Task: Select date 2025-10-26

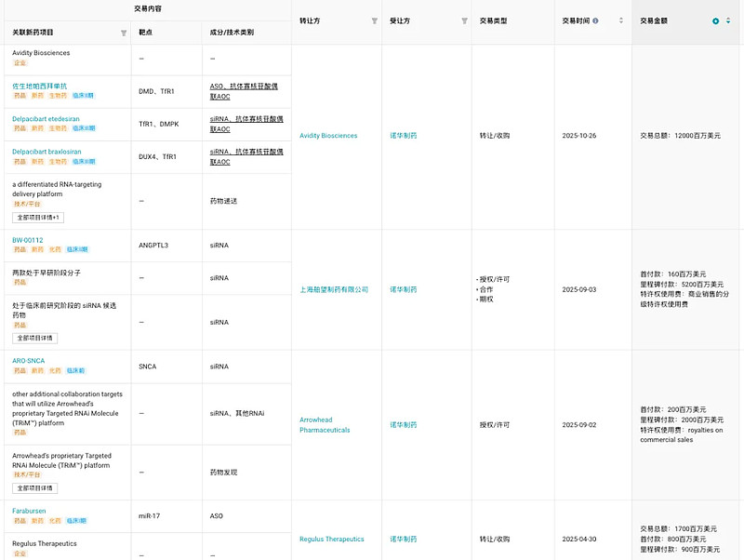Action: (578, 136)
